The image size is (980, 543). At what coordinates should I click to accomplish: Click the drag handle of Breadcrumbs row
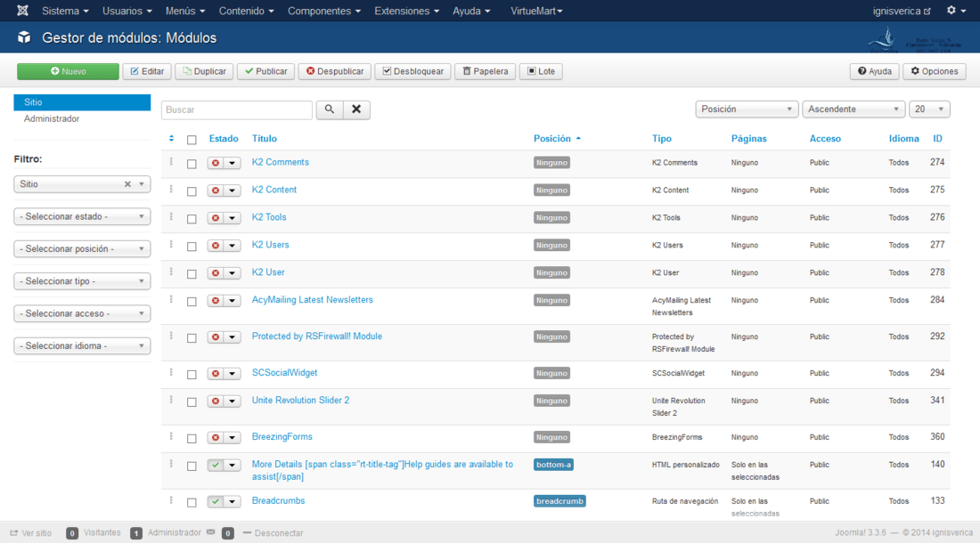click(x=171, y=500)
